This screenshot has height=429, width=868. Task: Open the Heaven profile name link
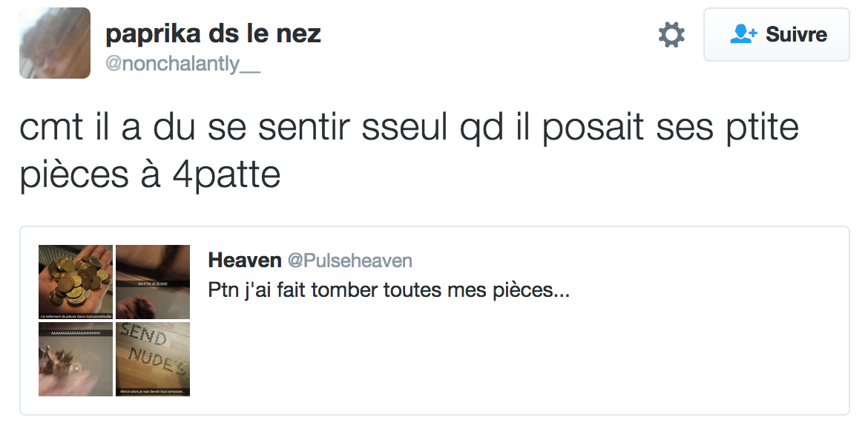click(x=244, y=261)
